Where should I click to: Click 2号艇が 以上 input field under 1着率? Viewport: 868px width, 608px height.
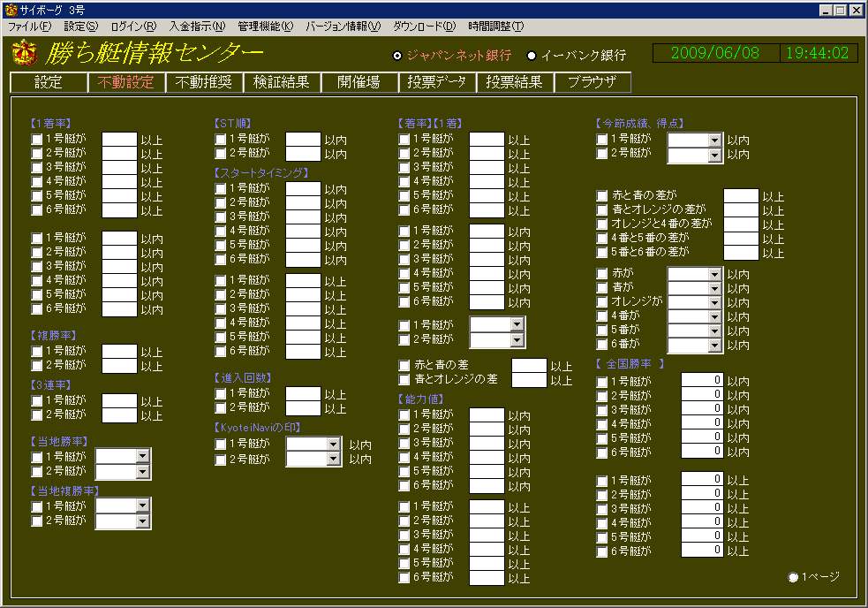click(119, 154)
